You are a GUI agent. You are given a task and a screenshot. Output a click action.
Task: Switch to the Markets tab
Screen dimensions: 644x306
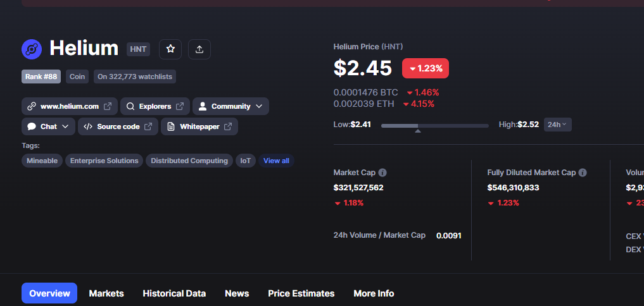click(106, 293)
